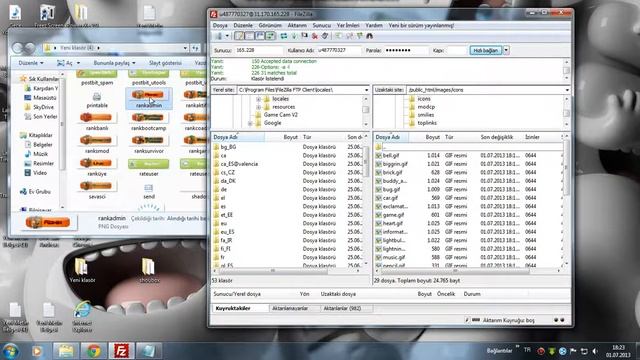Select the da_DK local folder row
Screen dimensions: 640x360
(x=287, y=181)
